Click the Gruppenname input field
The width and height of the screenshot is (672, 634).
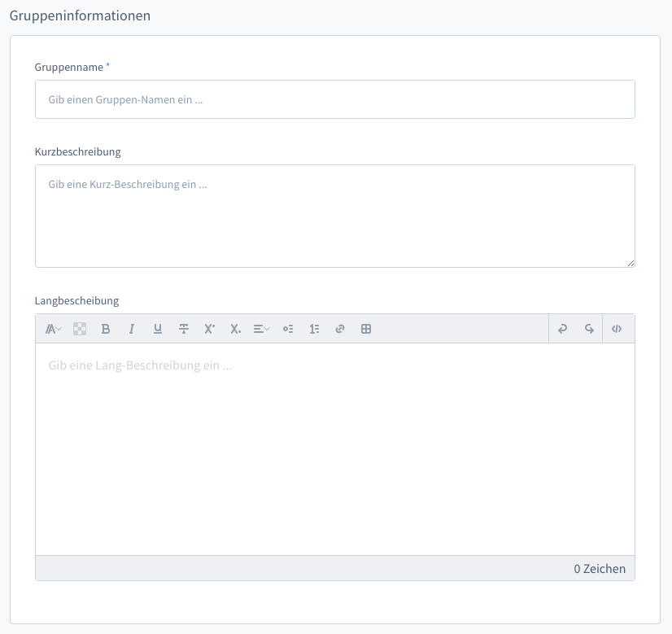point(334,99)
